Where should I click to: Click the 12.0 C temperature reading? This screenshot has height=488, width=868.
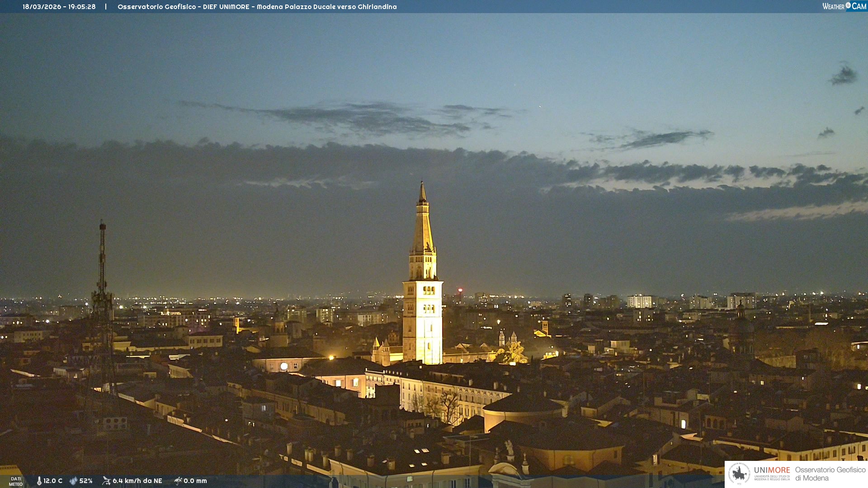(x=53, y=481)
